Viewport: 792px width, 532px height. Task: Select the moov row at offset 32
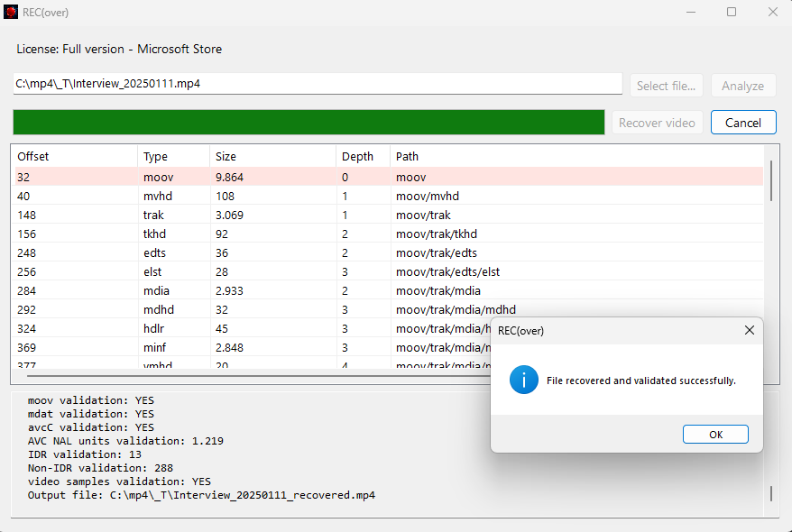pyautogui.click(x=387, y=177)
